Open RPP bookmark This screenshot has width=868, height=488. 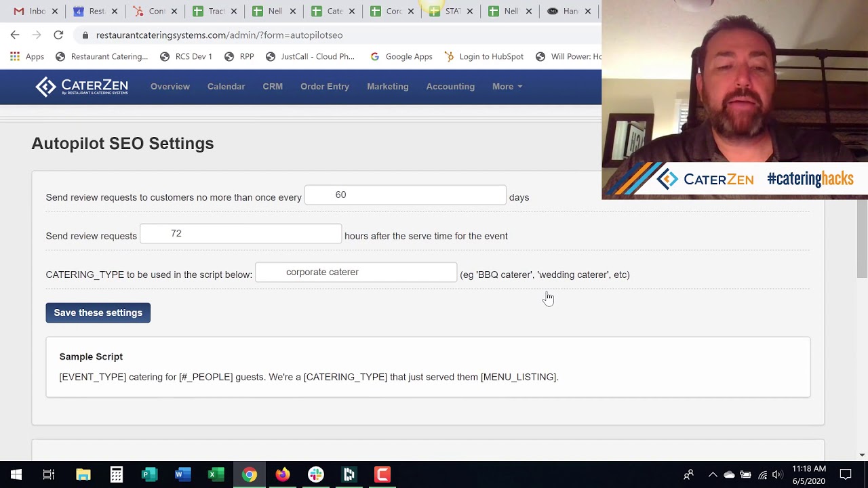point(239,56)
